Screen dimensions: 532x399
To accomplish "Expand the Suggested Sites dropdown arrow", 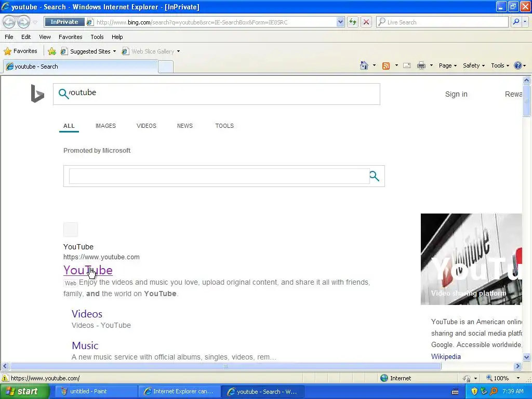I will [114, 51].
